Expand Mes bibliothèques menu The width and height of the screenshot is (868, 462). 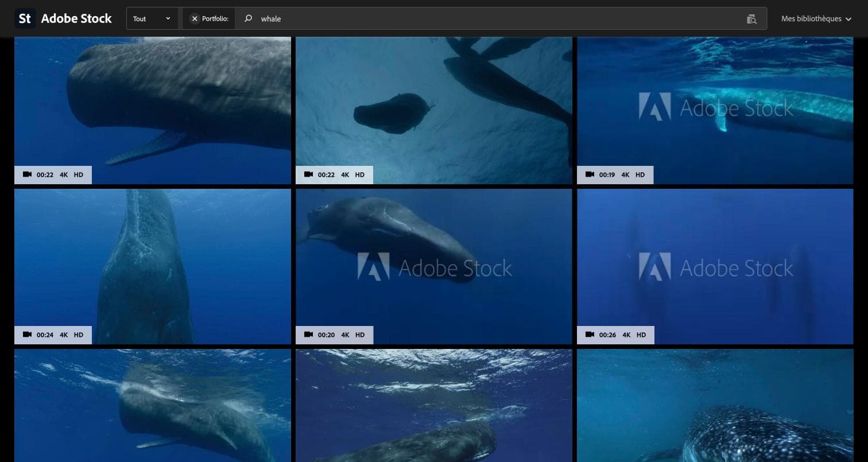pyautogui.click(x=816, y=19)
